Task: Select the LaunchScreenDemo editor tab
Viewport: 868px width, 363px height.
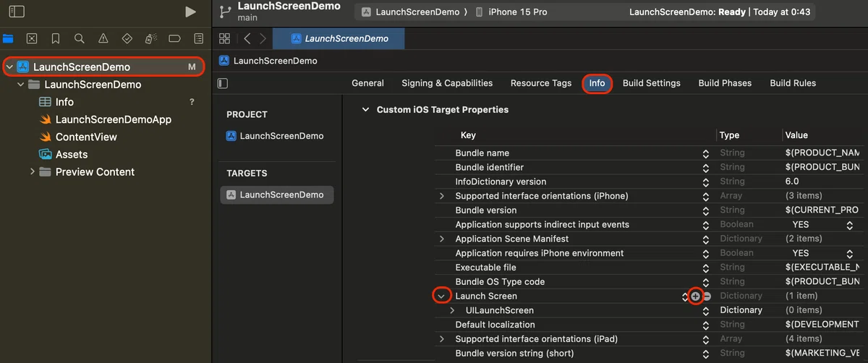Action: tap(339, 38)
